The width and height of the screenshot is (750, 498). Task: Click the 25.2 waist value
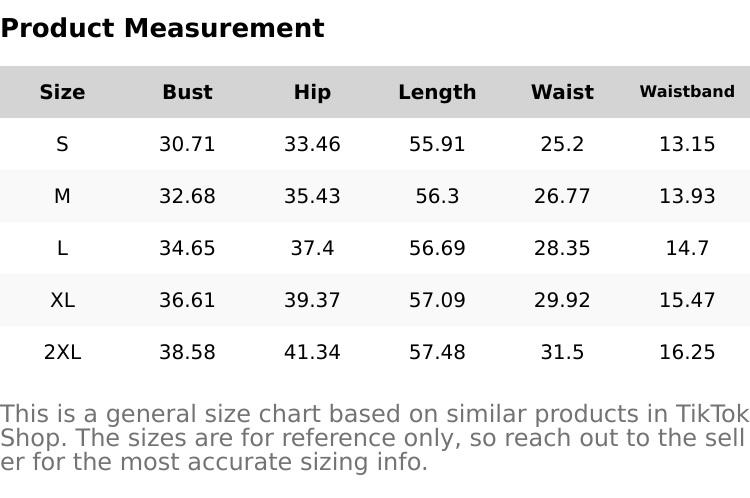click(x=562, y=144)
